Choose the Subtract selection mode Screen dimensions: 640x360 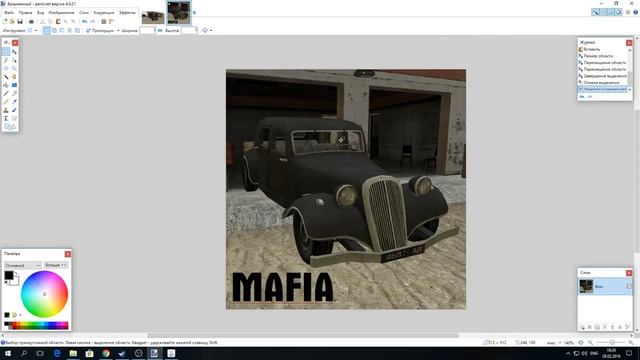click(x=62, y=30)
